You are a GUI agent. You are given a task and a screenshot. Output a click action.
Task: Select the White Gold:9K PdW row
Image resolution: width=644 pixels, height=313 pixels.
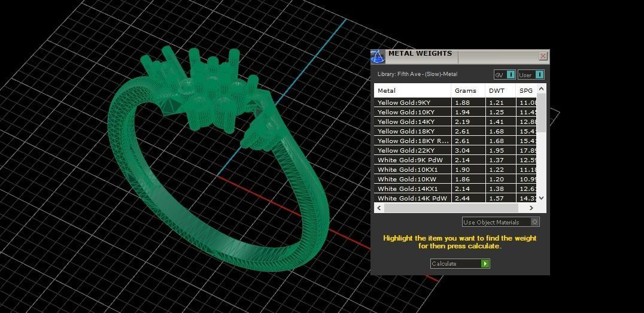point(455,160)
